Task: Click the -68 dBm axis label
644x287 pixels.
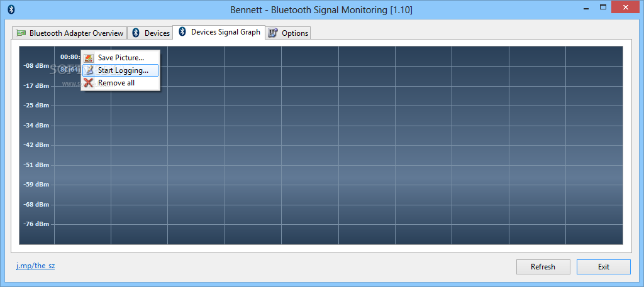Action: coord(36,204)
